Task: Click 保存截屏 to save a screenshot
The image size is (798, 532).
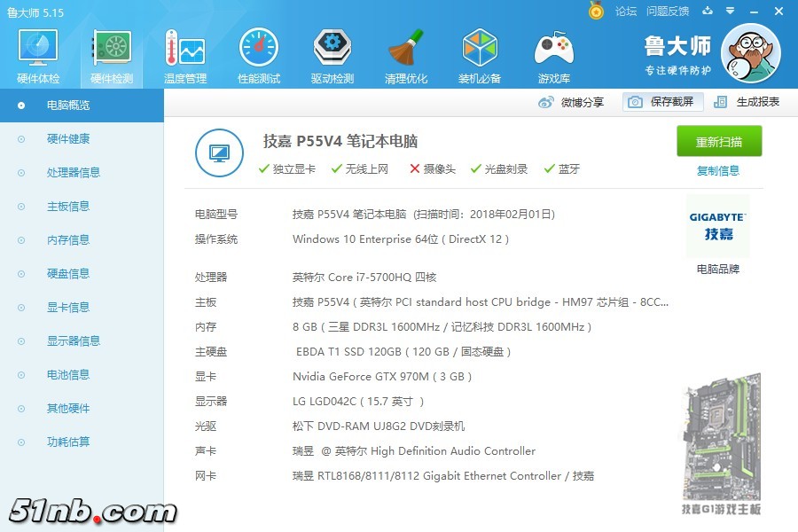Action: (662, 102)
